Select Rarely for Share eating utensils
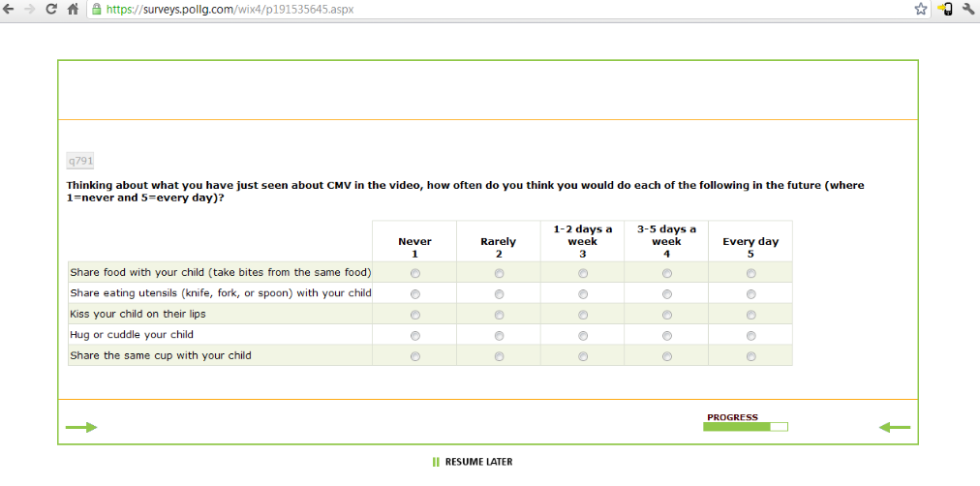Screen dimensions: 980x486 499,294
